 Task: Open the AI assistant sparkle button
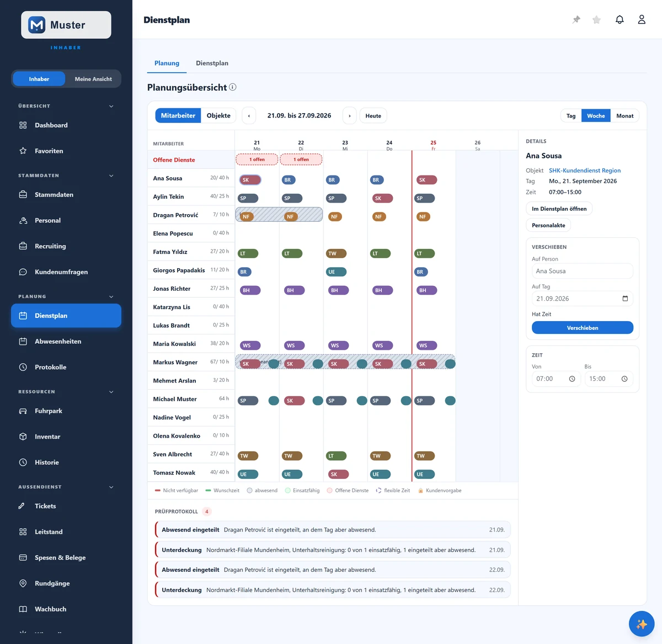pyautogui.click(x=642, y=624)
